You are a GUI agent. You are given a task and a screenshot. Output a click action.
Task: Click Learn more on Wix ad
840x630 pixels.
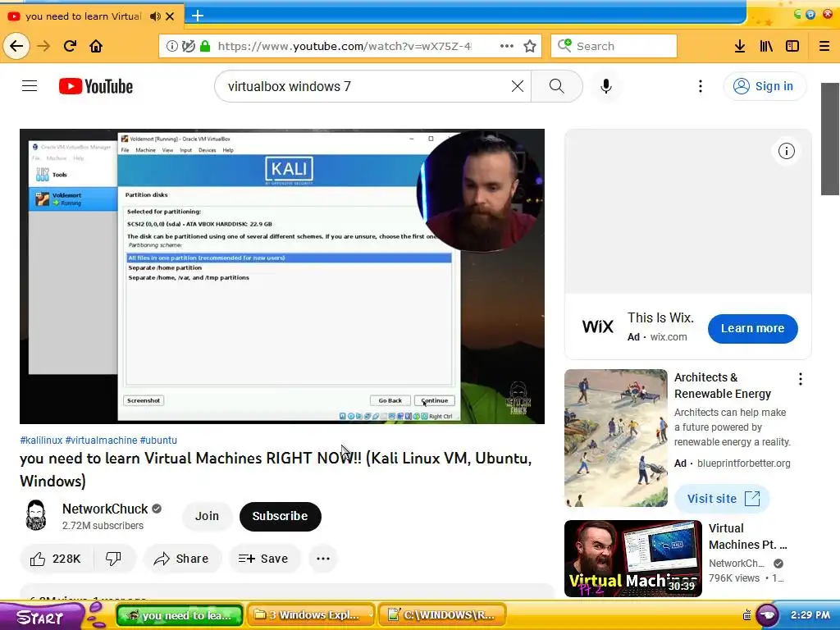(x=753, y=328)
